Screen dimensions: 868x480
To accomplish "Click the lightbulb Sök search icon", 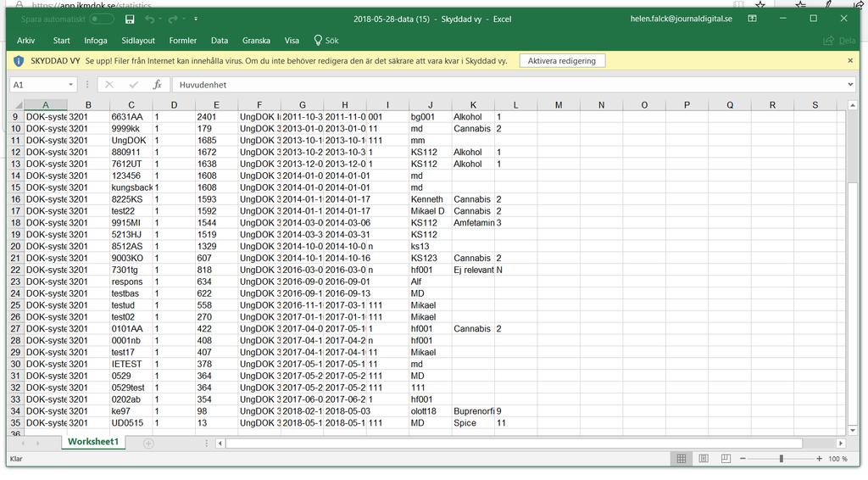I will (x=318, y=41).
